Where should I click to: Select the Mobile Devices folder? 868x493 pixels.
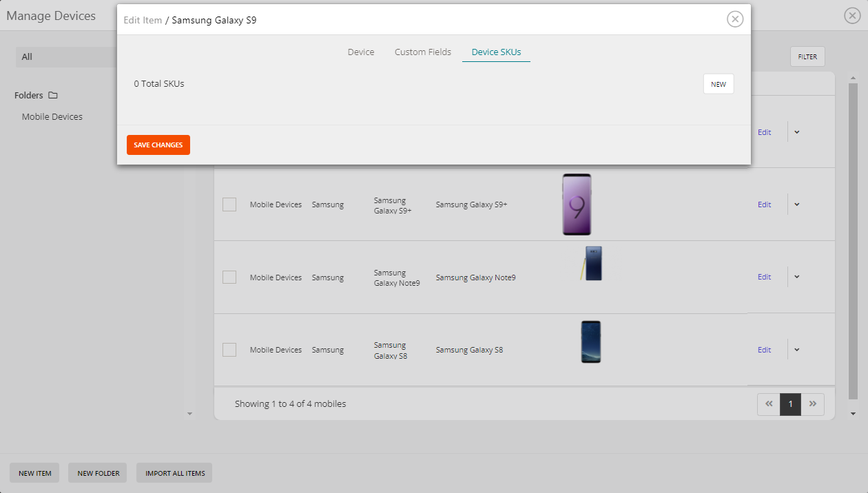52,117
